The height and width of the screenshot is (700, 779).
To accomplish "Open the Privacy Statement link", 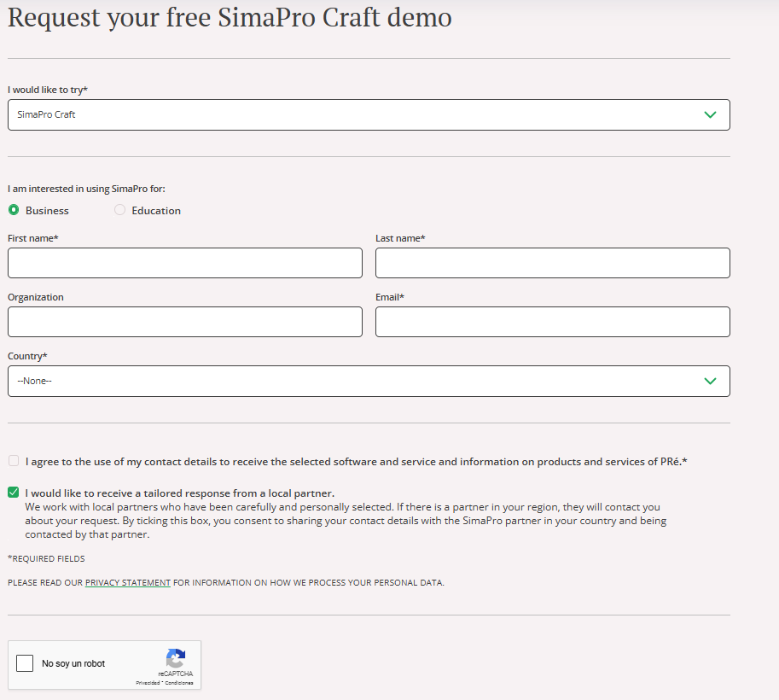I will (128, 583).
